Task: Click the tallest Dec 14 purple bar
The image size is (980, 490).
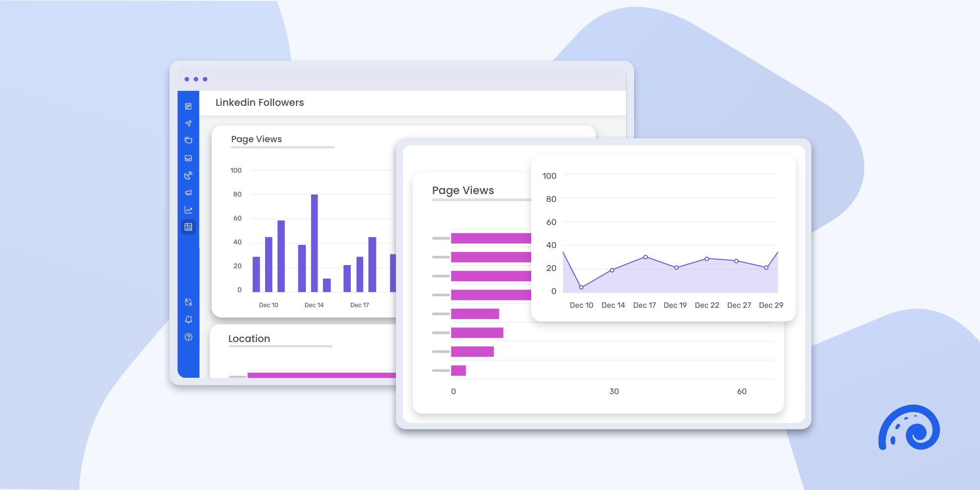Action: pos(315,240)
